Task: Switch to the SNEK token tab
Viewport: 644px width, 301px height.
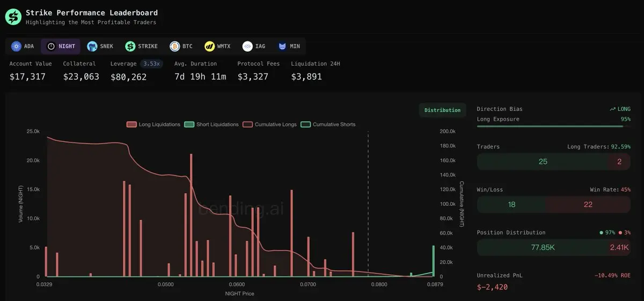Action: pos(100,46)
